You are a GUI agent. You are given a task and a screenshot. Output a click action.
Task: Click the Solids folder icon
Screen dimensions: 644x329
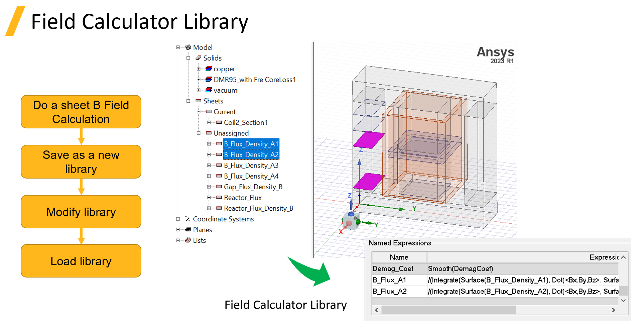tap(198, 58)
